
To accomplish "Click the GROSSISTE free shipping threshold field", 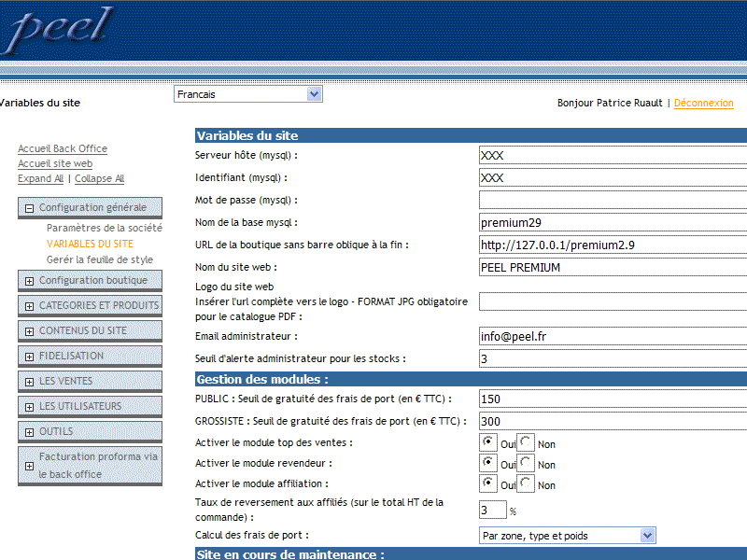I will point(613,422).
